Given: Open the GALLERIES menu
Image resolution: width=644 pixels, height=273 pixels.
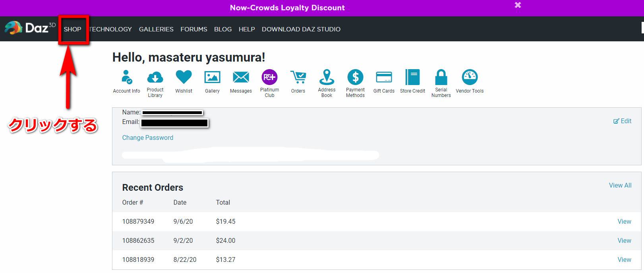Looking at the screenshot, I should 156,29.
